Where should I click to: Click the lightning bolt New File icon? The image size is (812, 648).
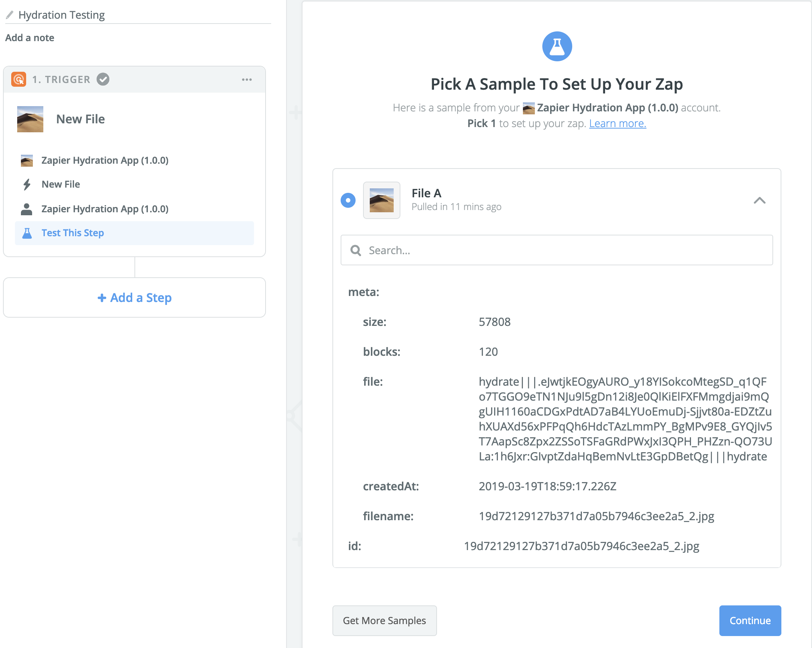(27, 185)
